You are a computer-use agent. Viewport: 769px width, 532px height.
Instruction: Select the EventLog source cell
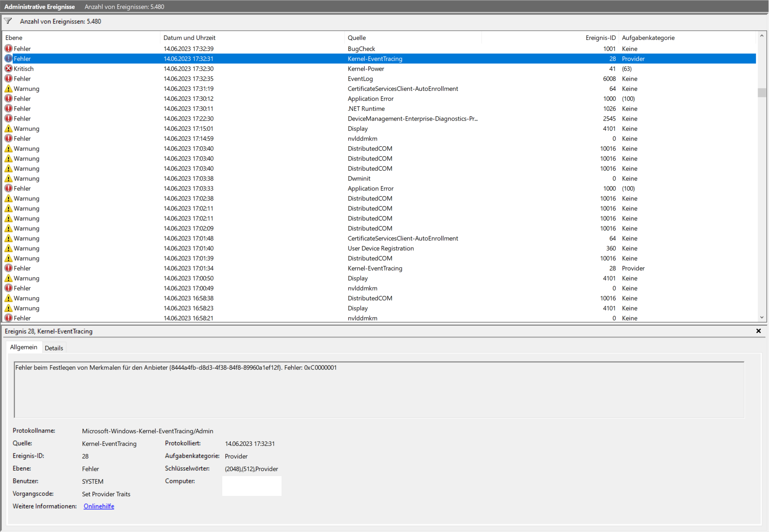pyautogui.click(x=360, y=79)
